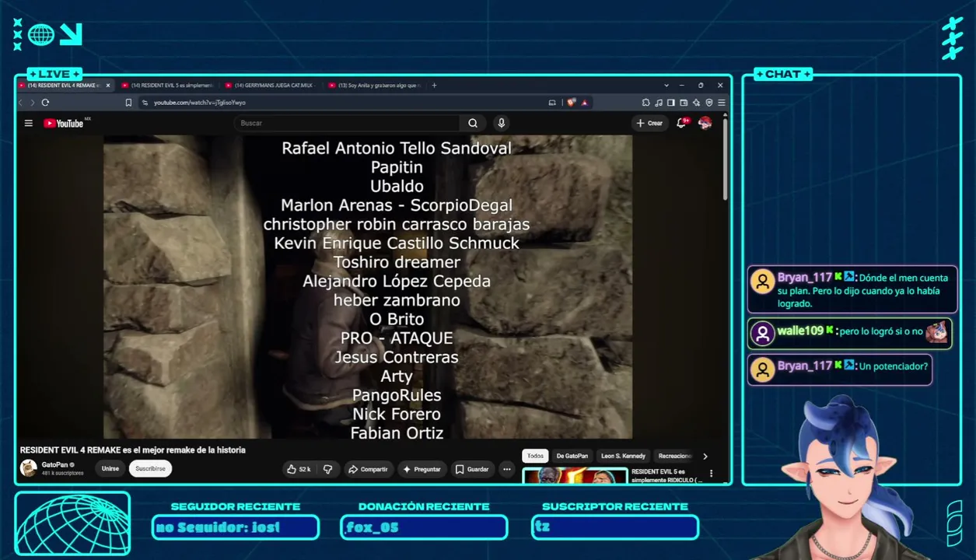976x560 pixels.
Task: Open the Leo AI sparkle icon
Action: pyautogui.click(x=696, y=102)
